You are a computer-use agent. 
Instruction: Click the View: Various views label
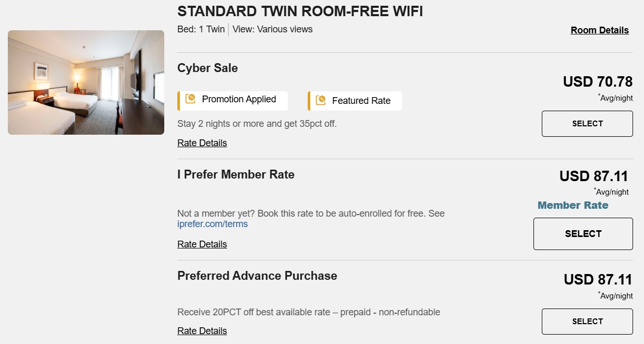[x=273, y=29]
